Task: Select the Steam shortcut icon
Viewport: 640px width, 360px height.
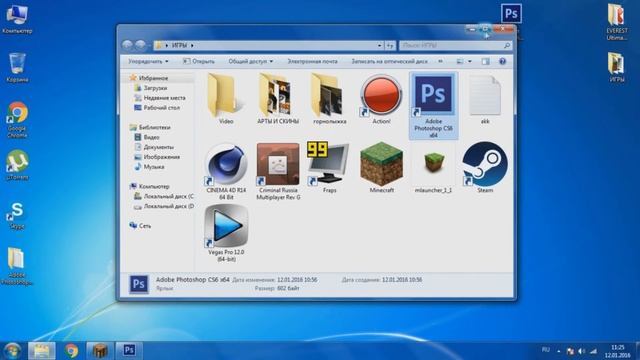Action: click(485, 164)
